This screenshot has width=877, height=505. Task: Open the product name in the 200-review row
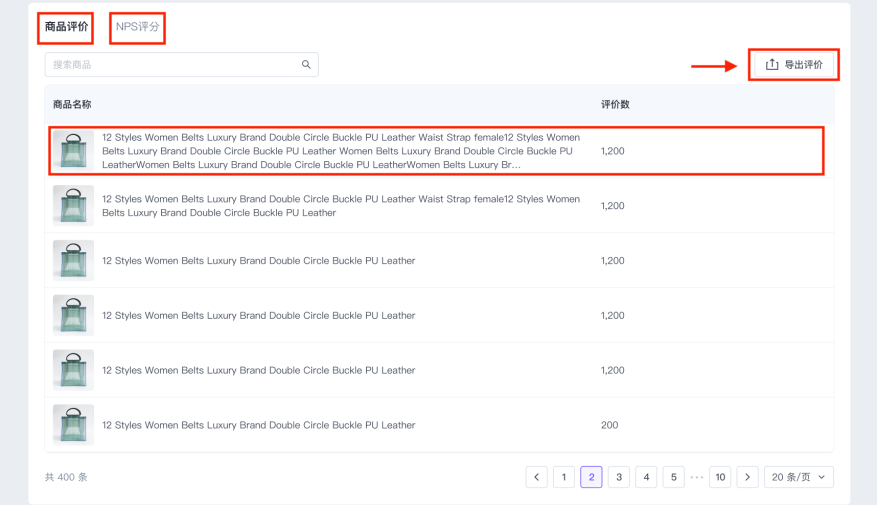(258, 425)
